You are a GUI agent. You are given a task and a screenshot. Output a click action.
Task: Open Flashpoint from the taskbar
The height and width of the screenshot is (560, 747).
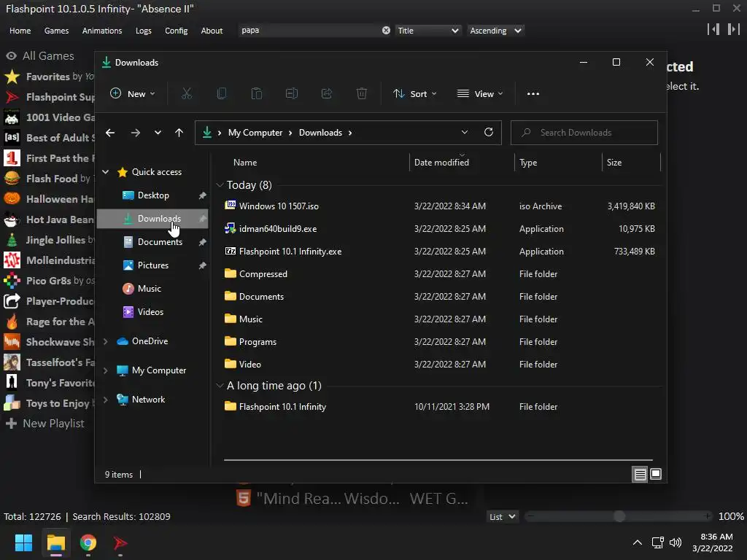click(120, 542)
